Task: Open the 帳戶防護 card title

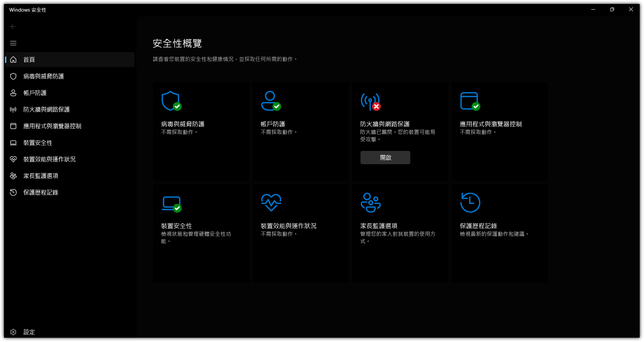Action: pyautogui.click(x=273, y=124)
